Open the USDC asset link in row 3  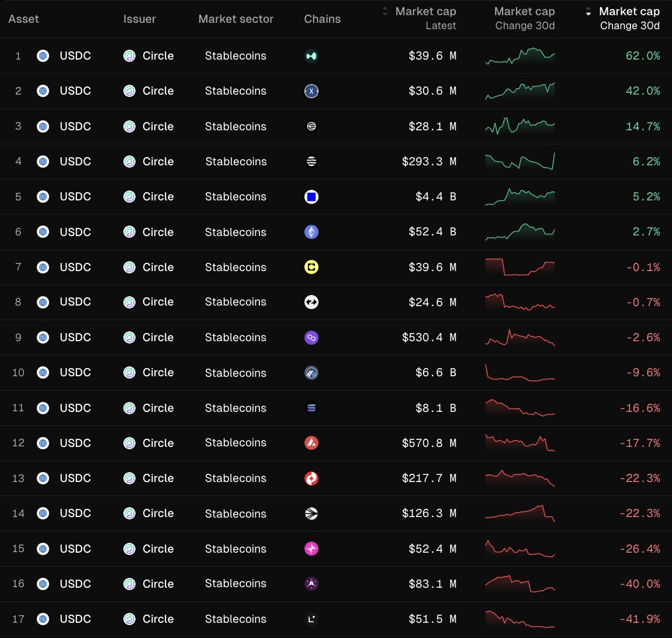click(75, 126)
